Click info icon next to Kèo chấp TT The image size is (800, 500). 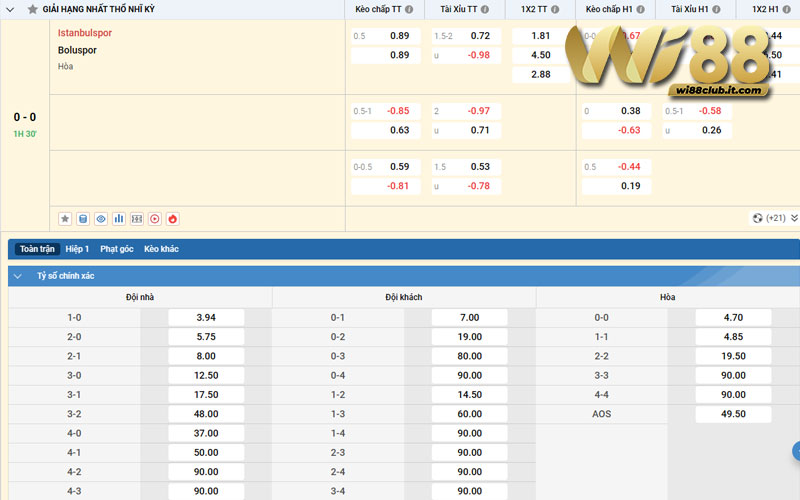click(409, 9)
